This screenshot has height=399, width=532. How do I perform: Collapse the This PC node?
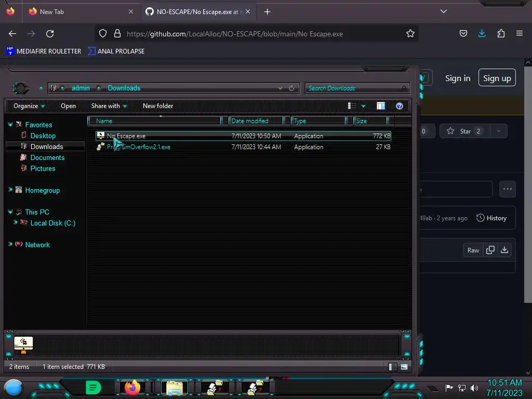(10, 212)
